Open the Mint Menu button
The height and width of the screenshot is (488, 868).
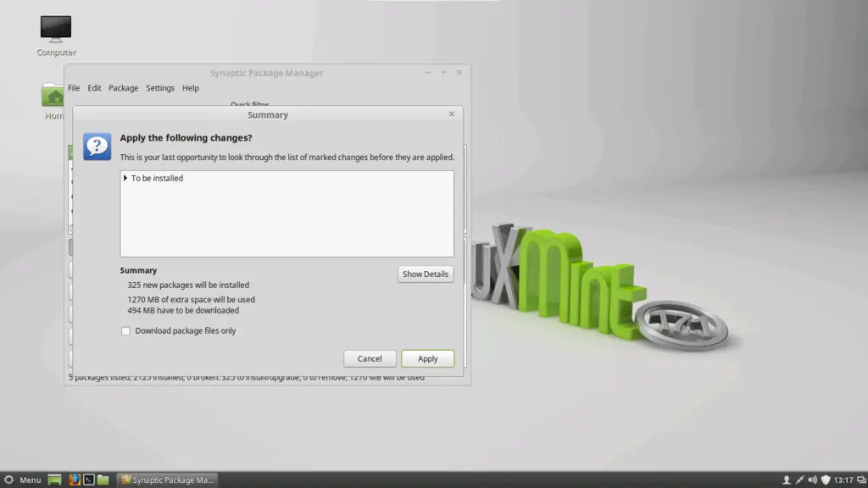(23, 480)
